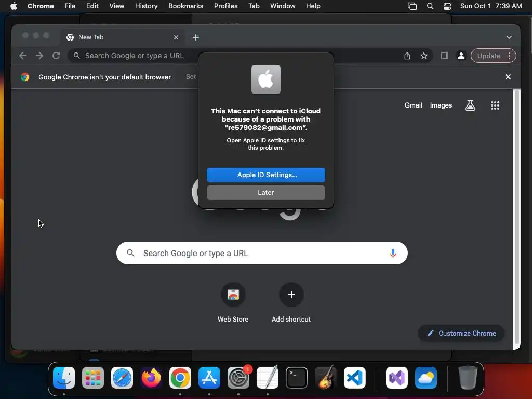Image resolution: width=532 pixels, height=399 pixels.
Task: Launch Visual Studio Code from the Dock
Action: 354,378
